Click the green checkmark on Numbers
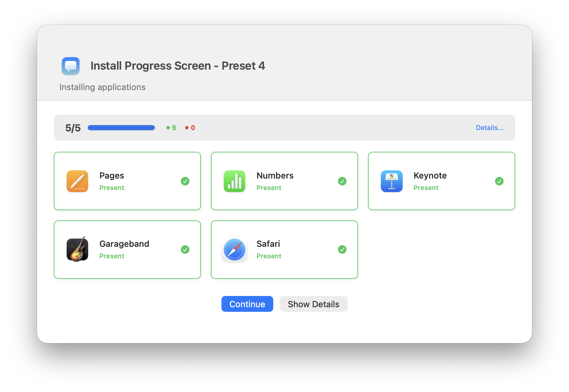This screenshot has width=569, height=392. 342,181
